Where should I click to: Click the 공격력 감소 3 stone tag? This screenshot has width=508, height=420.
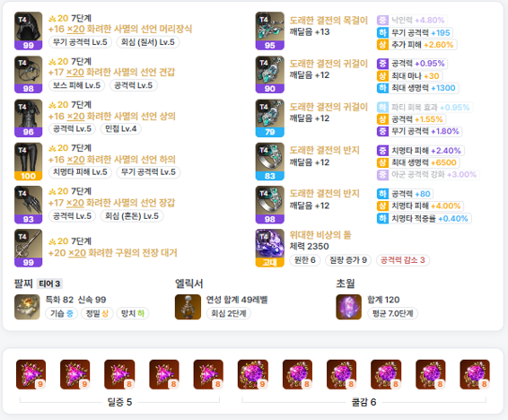403,260
